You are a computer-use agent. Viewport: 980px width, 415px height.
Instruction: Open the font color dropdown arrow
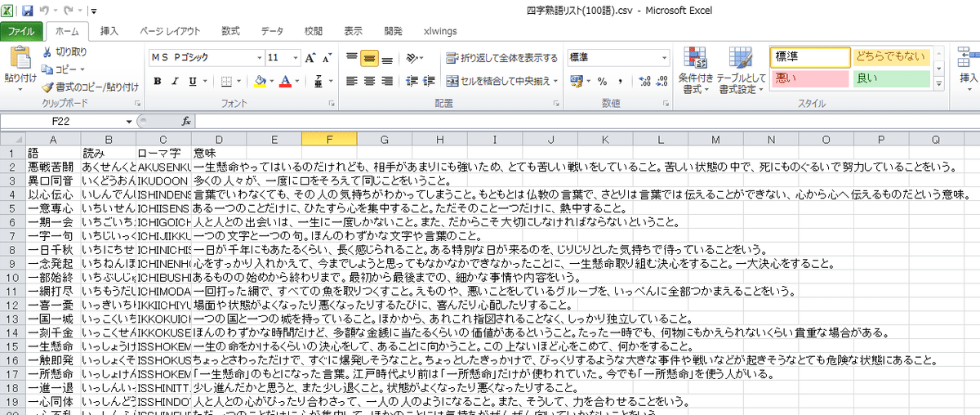point(296,81)
